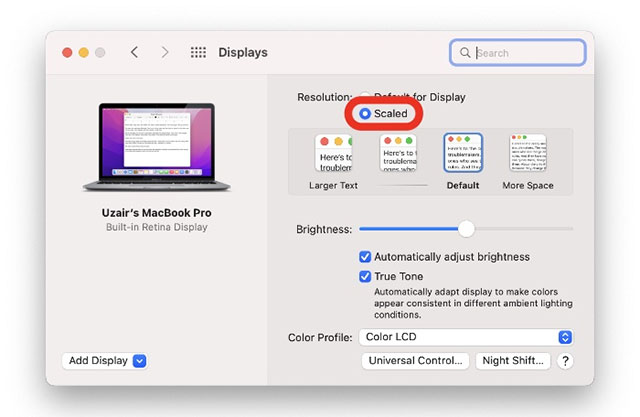
Task: Click the question mark help button
Action: pyautogui.click(x=565, y=361)
